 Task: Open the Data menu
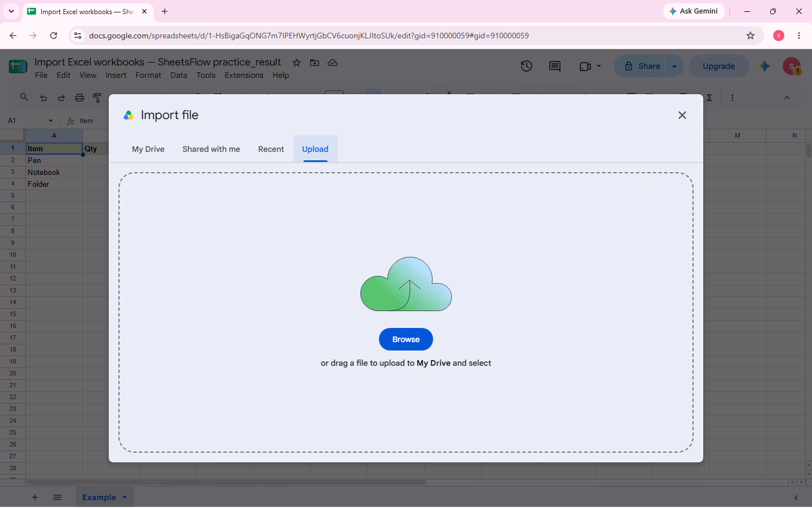[x=179, y=75]
